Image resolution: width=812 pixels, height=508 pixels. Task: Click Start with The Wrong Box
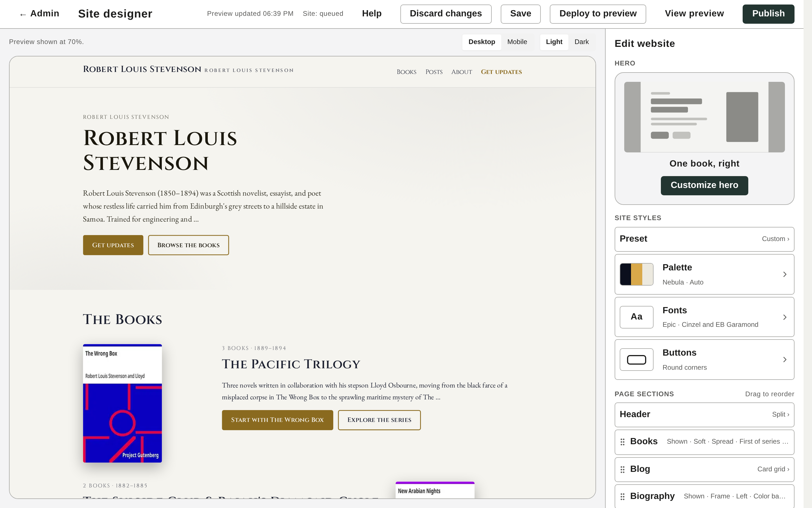point(277,420)
